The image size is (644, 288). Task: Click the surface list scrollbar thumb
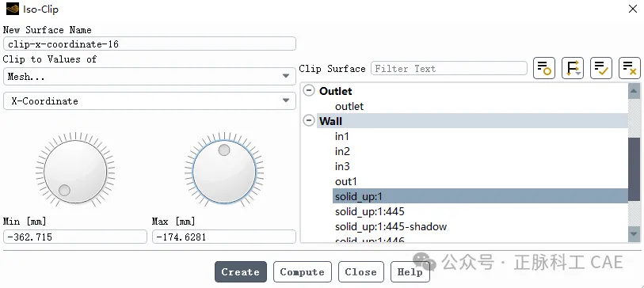tap(634, 170)
